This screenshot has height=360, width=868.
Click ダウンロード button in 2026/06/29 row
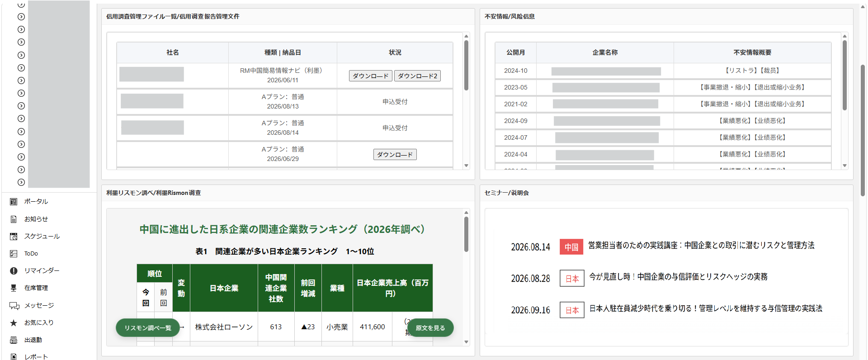(395, 155)
